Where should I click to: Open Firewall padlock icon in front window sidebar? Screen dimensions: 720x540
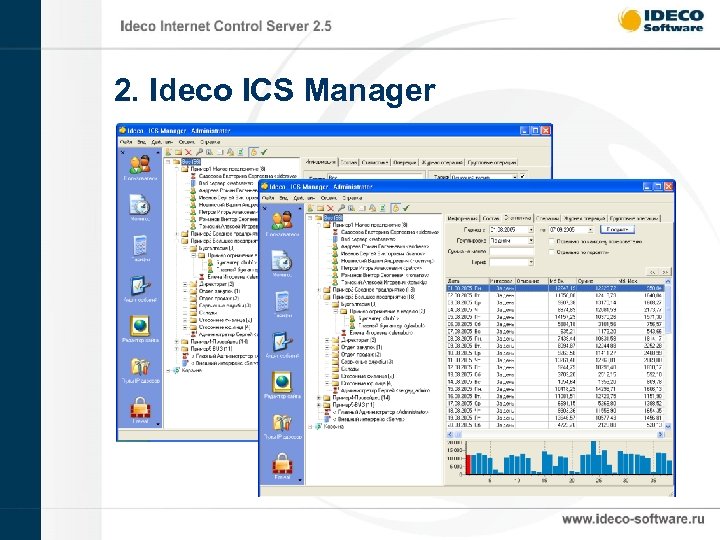pyautogui.click(x=281, y=466)
